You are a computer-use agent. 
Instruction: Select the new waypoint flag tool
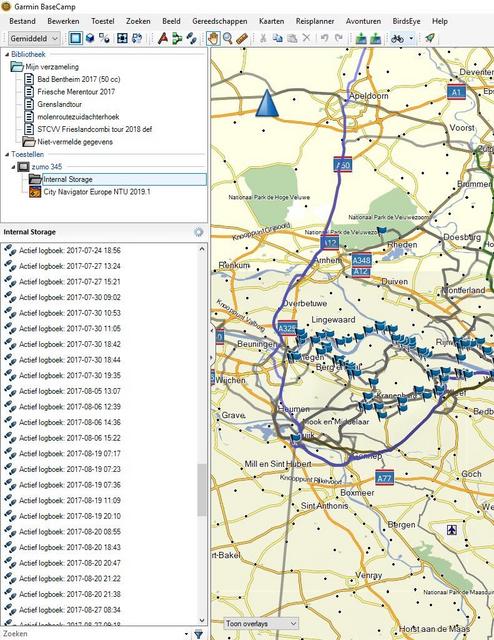click(x=163, y=38)
